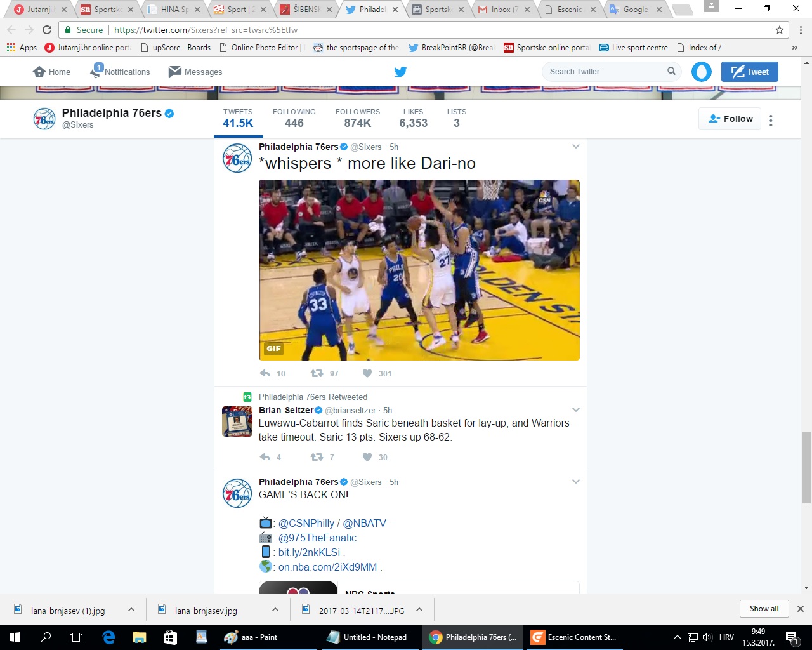Click the @brianseltzer username link
Viewport: 812px width, 650px height.
point(350,410)
